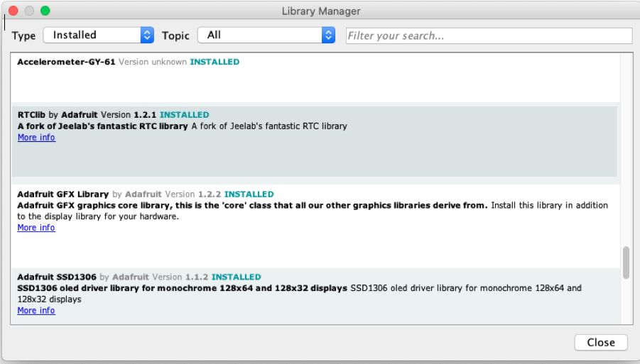Select the Adafruit GFX Library entry

click(316, 225)
